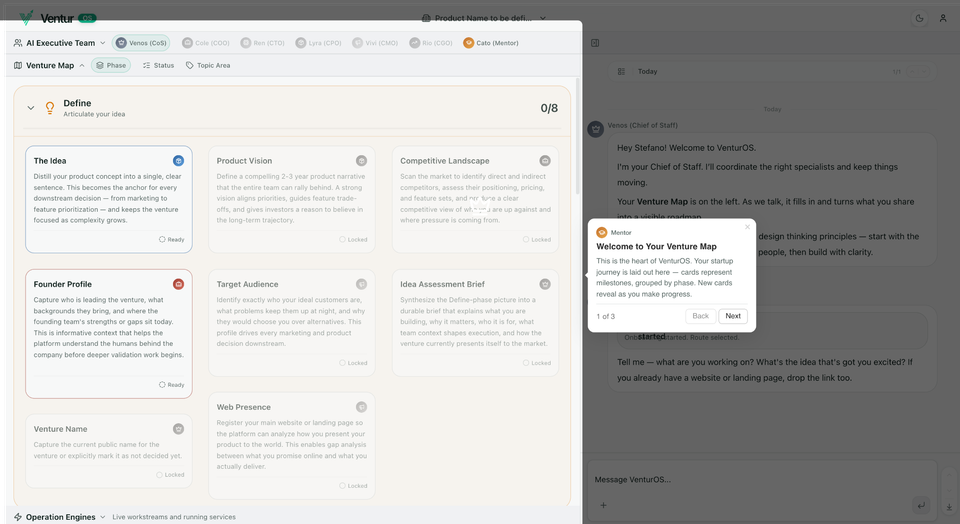Screen dimensions: 960x524
Task: Click the send arrow icon in chat
Action: pos(921,506)
